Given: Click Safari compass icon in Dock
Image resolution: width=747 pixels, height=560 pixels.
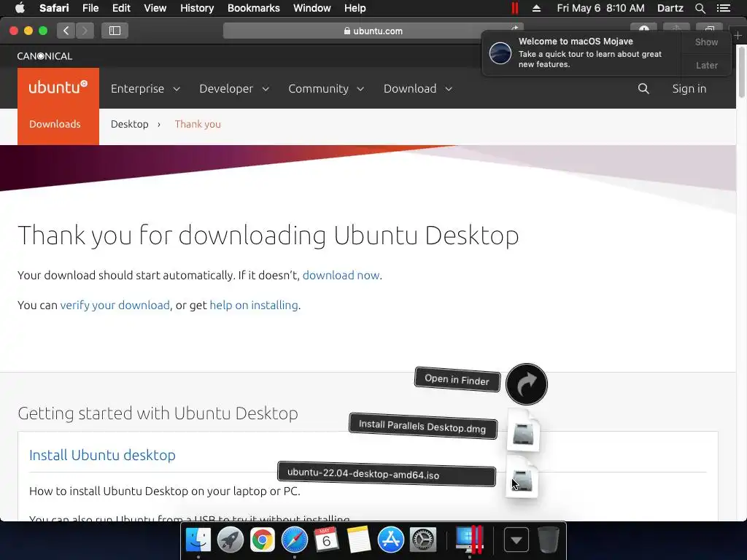Looking at the screenshot, I should (295, 540).
